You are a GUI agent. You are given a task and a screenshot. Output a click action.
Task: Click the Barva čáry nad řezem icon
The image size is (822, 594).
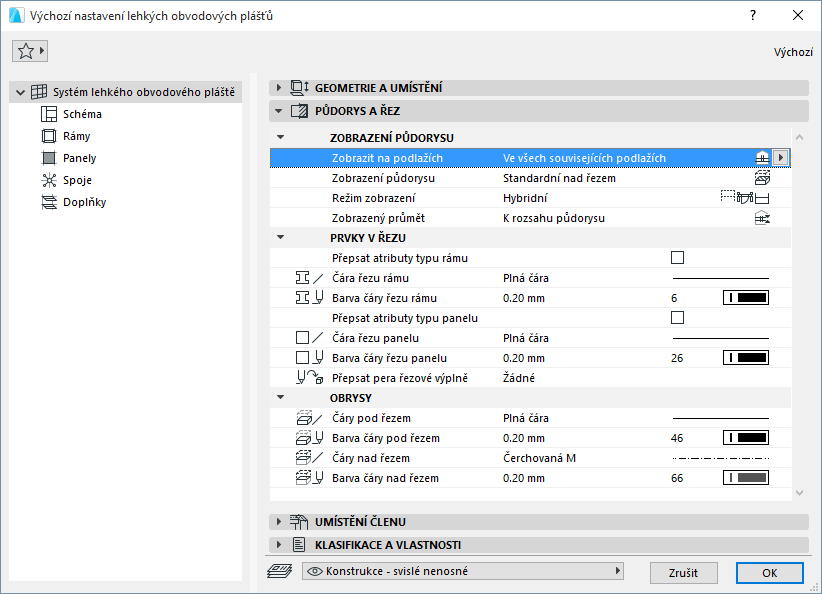click(x=309, y=478)
